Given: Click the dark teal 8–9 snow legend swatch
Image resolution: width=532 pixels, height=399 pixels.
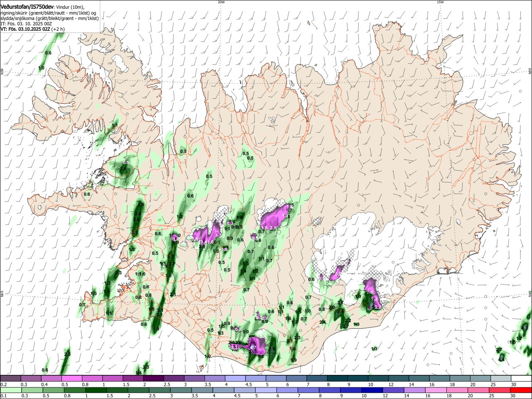Looking at the screenshot, I should [x=337, y=379].
